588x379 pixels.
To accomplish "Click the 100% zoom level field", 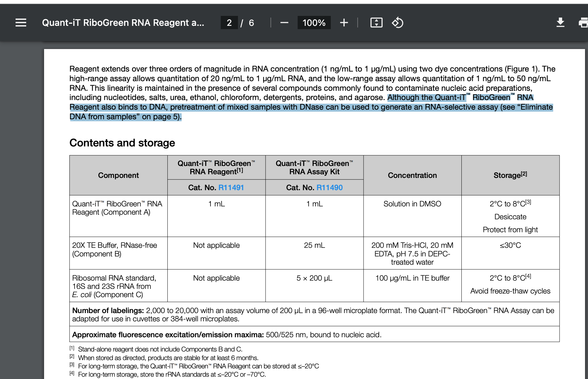I will 314,23.
